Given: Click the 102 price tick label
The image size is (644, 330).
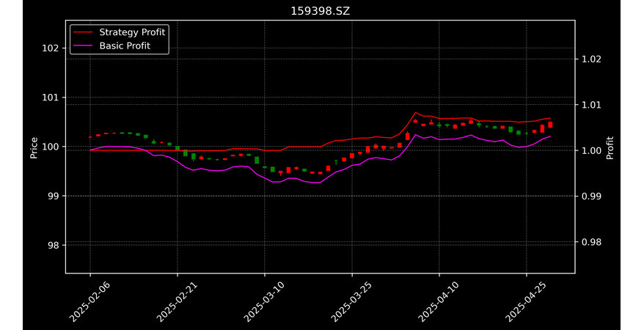Looking at the screenshot, I should [49, 48].
